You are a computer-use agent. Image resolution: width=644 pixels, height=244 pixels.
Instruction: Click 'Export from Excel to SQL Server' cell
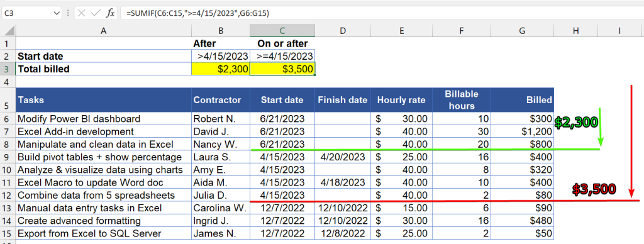tap(103, 233)
